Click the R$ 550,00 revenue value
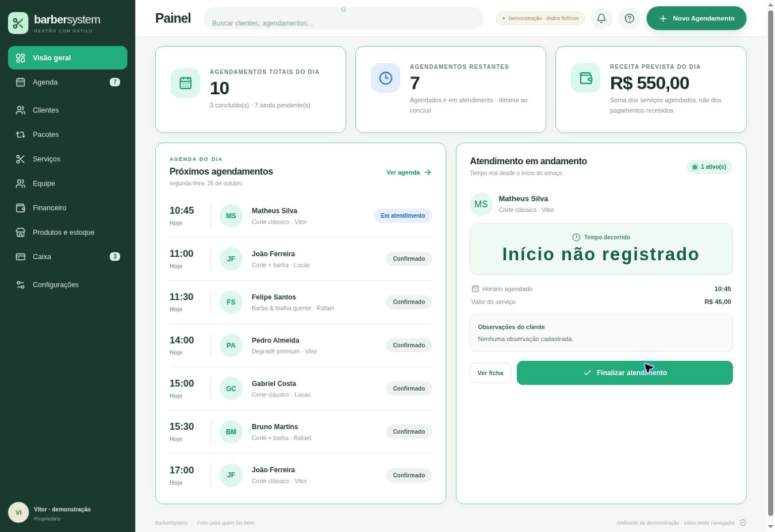Viewport: 775px width, 532px height. (650, 83)
